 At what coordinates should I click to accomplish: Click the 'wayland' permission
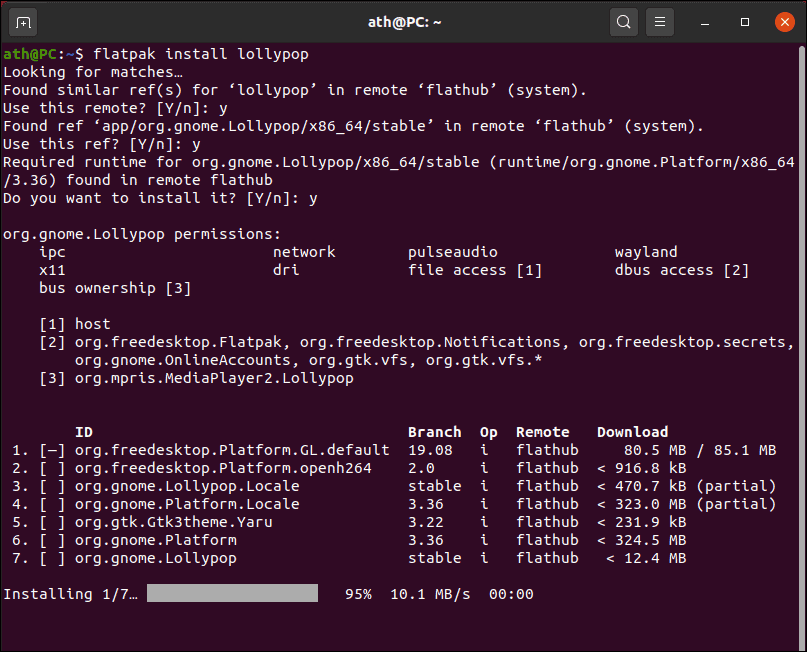[646, 252]
